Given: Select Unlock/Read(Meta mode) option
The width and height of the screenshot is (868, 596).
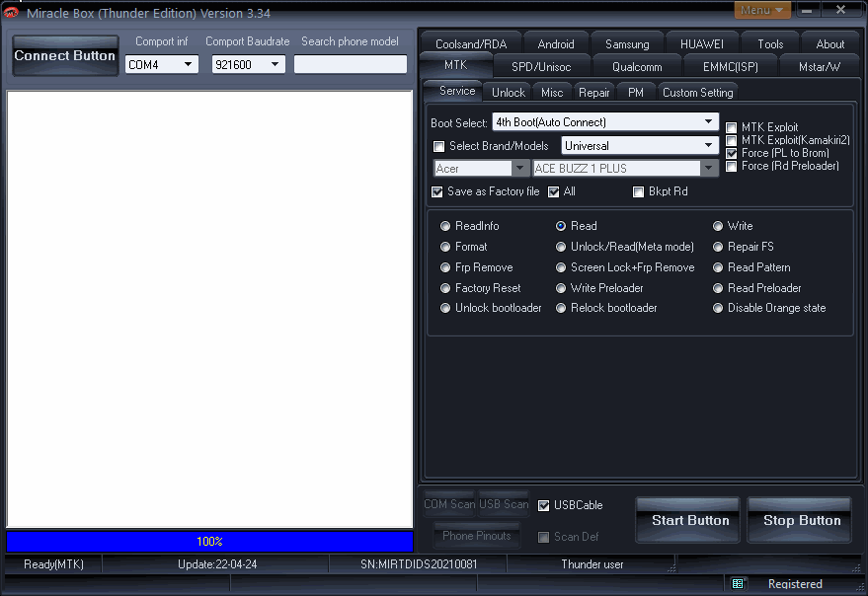Looking at the screenshot, I should coord(561,247).
